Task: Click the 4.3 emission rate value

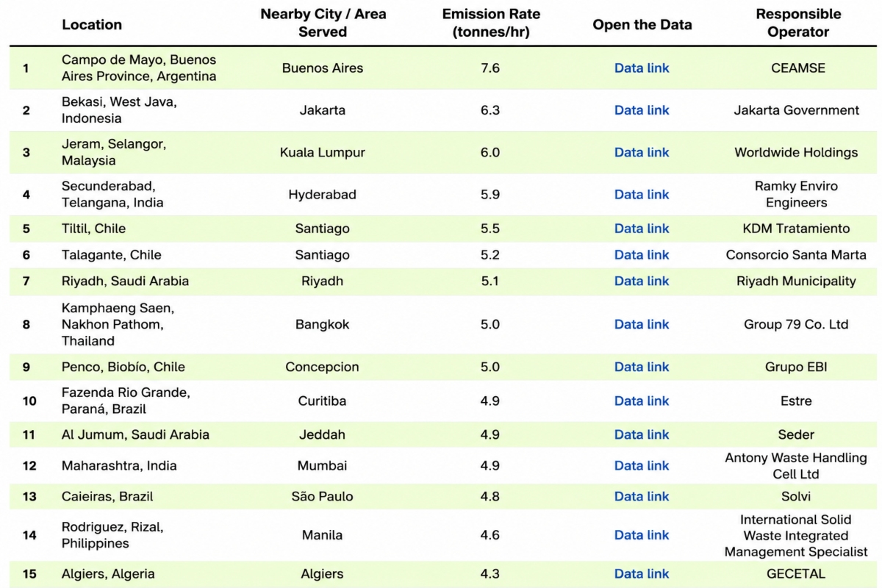Action: point(490,573)
